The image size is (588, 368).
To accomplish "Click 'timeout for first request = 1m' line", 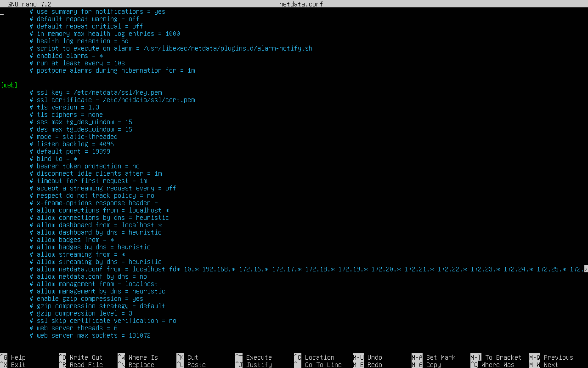I will [x=88, y=181].
